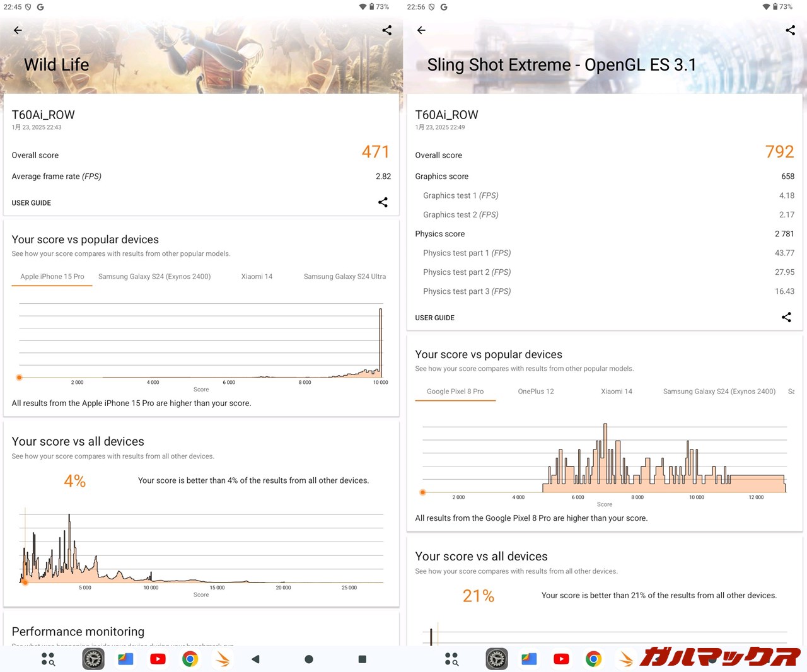The height and width of the screenshot is (672, 807).
Task: Open the app drawer grid icon
Action: [x=48, y=658]
